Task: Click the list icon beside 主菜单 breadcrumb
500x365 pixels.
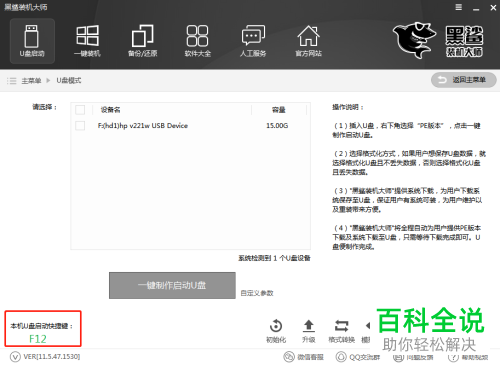Action: coord(12,81)
